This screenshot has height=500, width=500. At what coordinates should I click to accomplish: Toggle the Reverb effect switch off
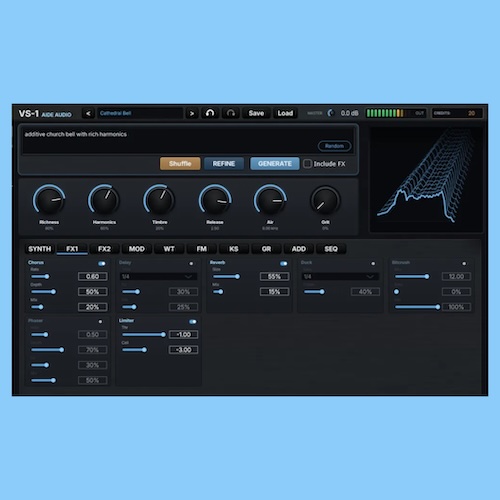(284, 263)
